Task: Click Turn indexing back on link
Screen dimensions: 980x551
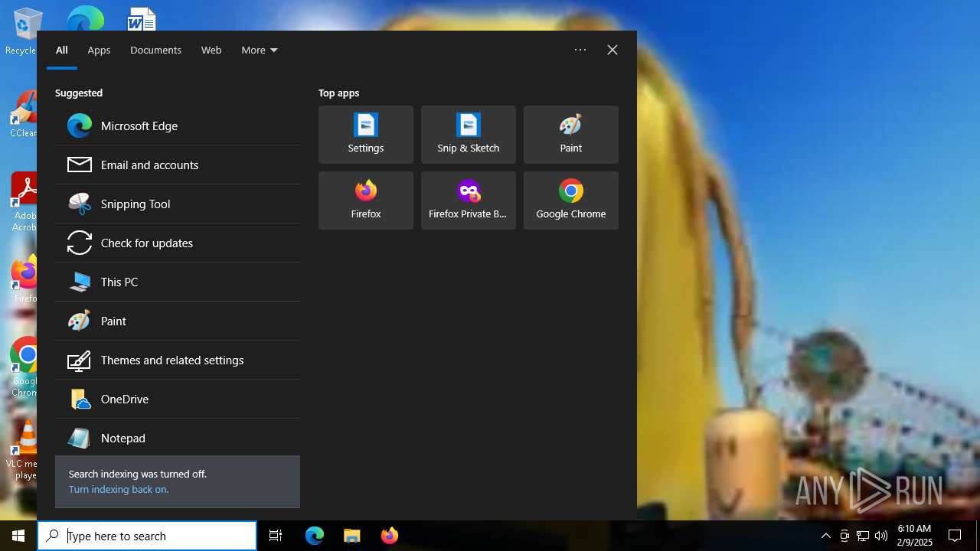Action: (x=119, y=489)
